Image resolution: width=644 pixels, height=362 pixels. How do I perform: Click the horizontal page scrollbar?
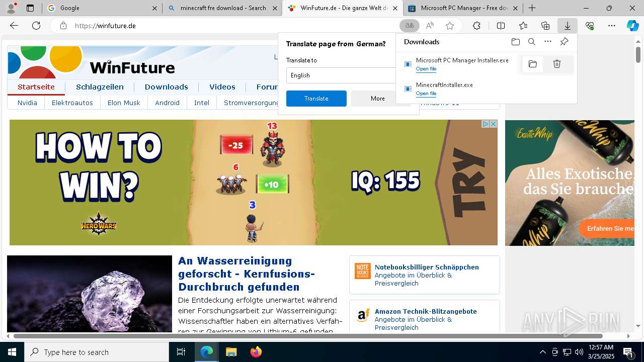[308, 336]
